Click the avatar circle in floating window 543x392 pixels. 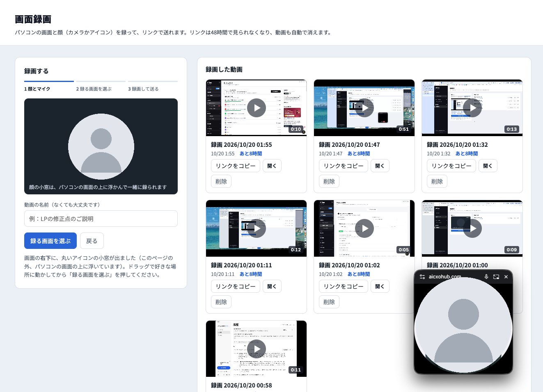(x=463, y=326)
